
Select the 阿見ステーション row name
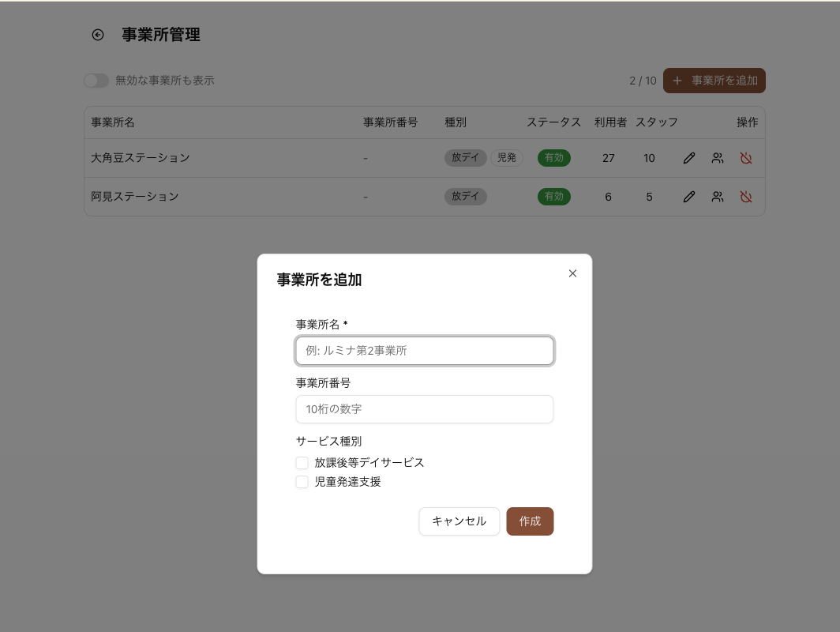135,197
